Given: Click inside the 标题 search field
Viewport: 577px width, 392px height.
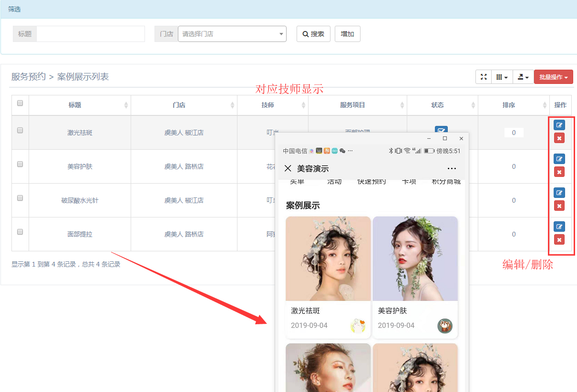Looking at the screenshot, I should click(x=91, y=34).
